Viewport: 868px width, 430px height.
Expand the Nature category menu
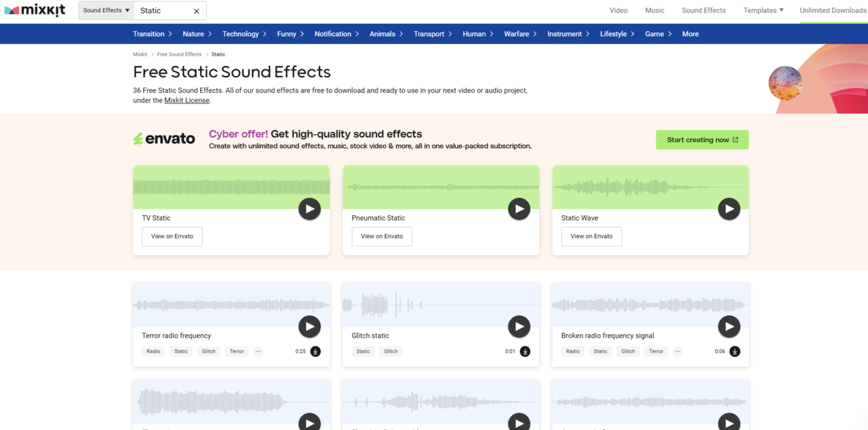click(x=197, y=34)
